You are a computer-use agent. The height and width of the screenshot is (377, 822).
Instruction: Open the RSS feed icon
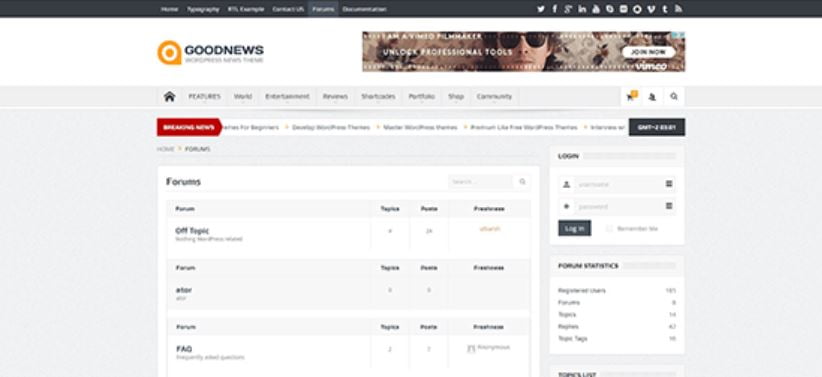(x=678, y=9)
